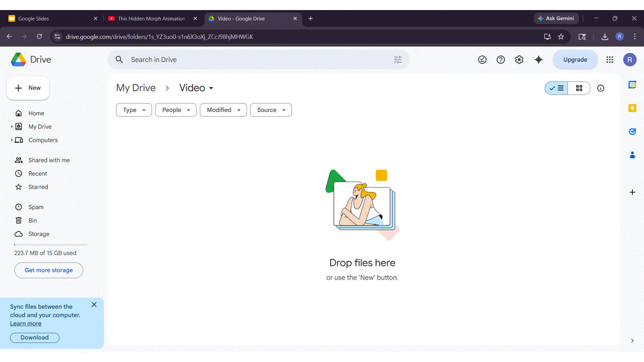Screen dimensions: 644x362
Task: Open the Learn more link in sync banner
Action: [x=25, y=323]
